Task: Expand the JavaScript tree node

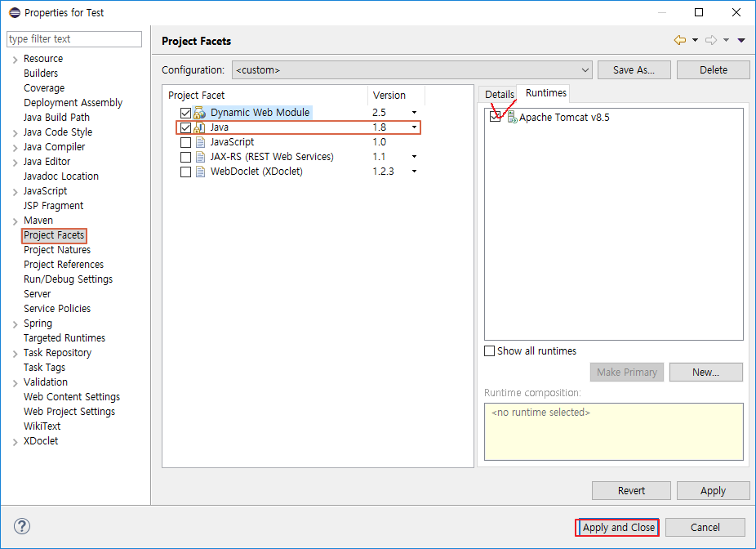Action: click(15, 192)
